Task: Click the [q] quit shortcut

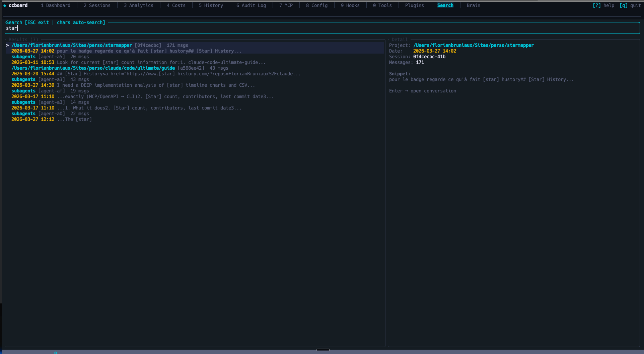Action: 630,6
